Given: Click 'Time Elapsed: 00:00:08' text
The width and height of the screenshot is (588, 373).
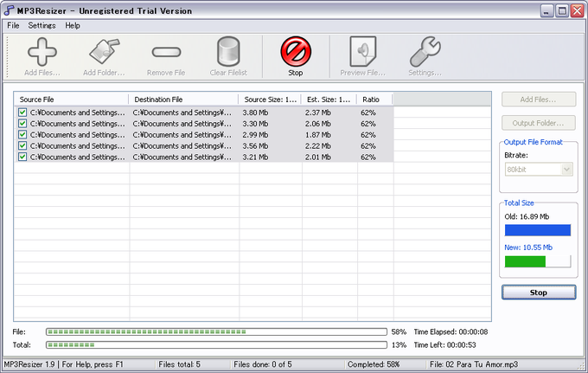Looking at the screenshot, I should point(451,331).
